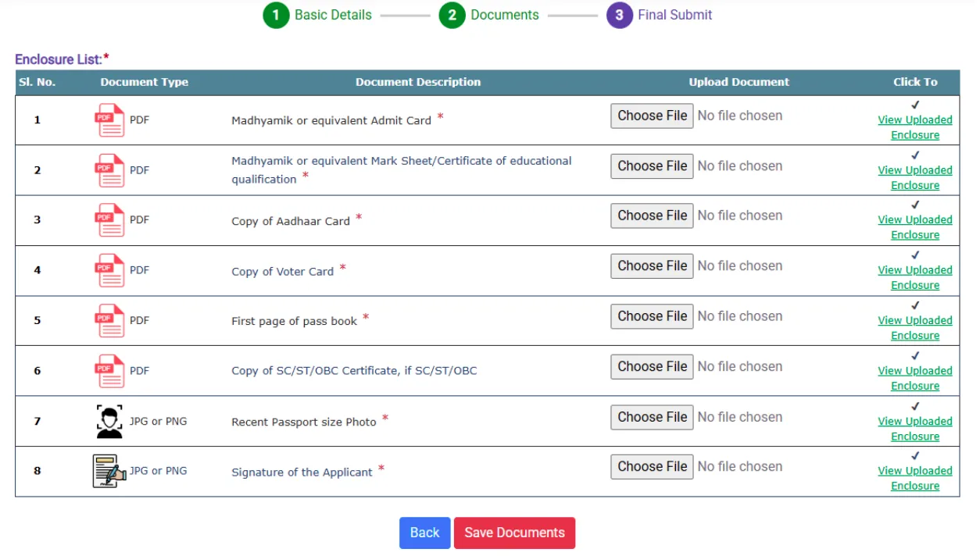
Task: Choose file for Copy of Aadhaar Card
Action: coord(652,216)
